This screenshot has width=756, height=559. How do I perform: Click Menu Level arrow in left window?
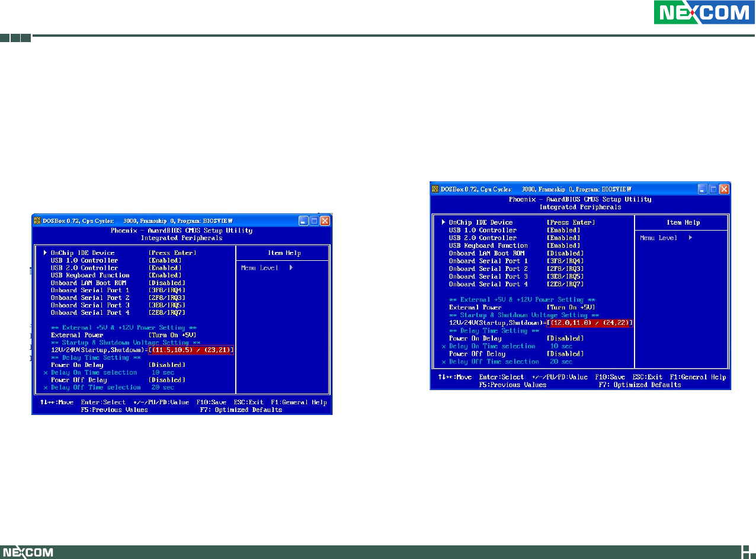291,268
